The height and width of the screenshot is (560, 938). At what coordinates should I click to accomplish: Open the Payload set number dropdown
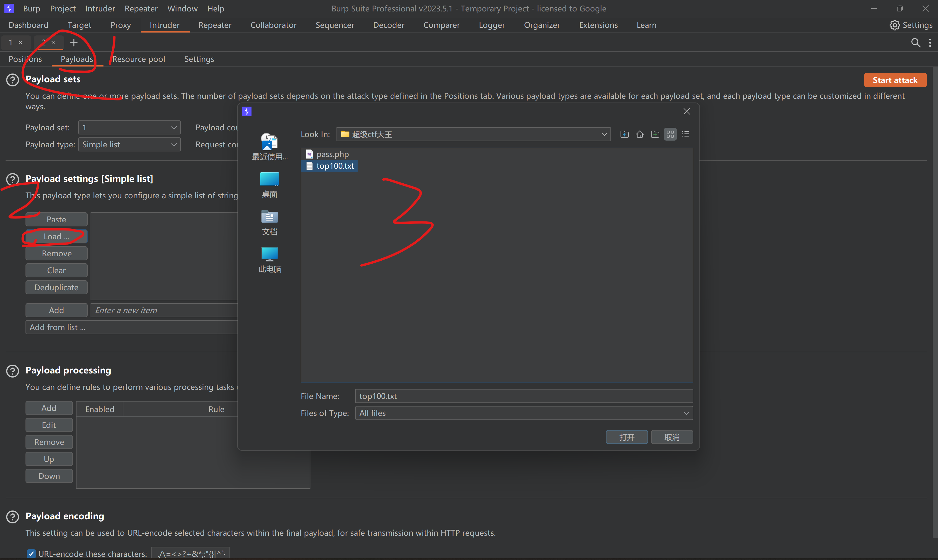[x=129, y=127]
